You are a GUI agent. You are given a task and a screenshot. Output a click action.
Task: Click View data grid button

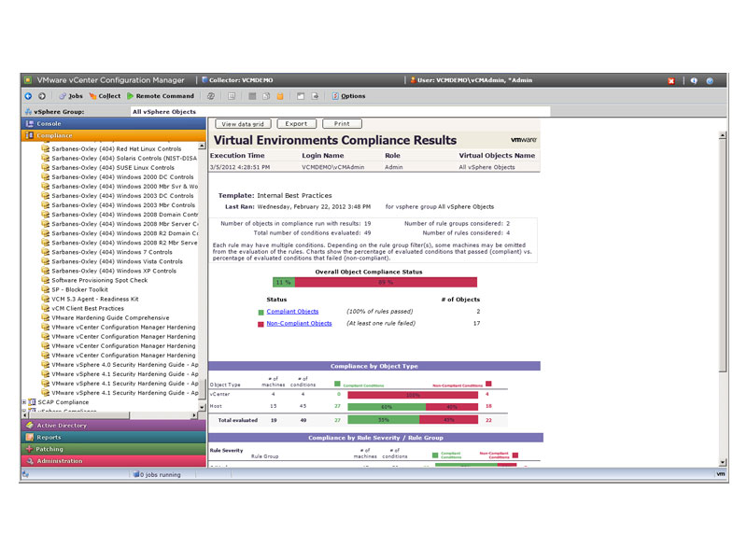click(243, 124)
